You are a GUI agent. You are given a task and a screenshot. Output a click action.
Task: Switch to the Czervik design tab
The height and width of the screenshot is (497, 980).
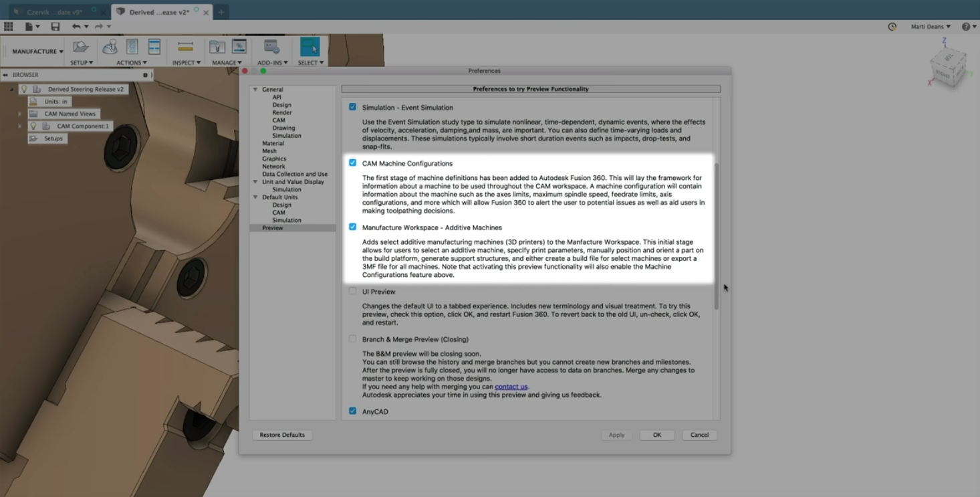[55, 12]
